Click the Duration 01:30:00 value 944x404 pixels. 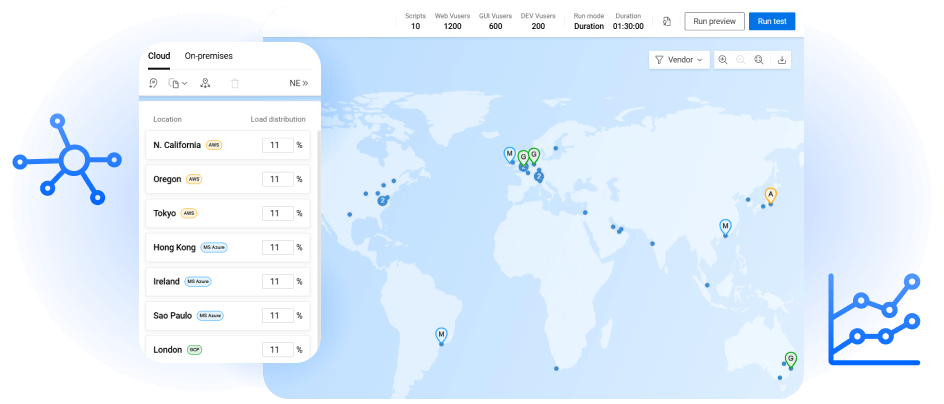[628, 26]
